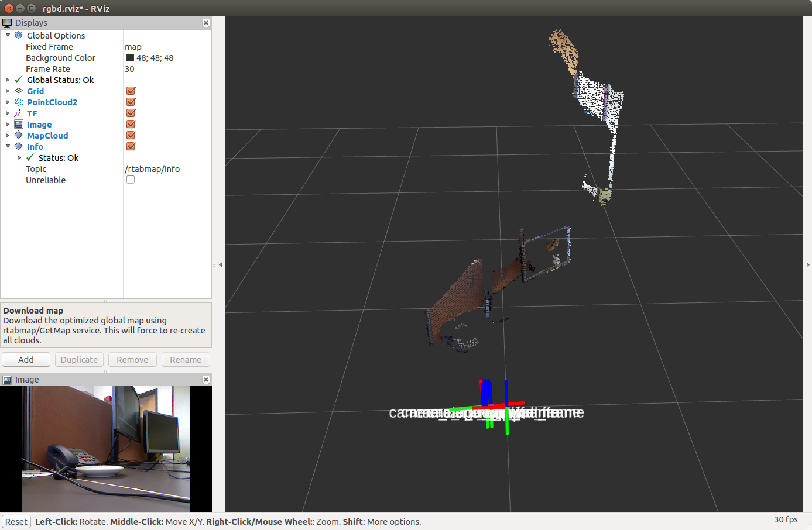Select the PointCloud2 display icon
812x530 pixels.
pos(19,102)
